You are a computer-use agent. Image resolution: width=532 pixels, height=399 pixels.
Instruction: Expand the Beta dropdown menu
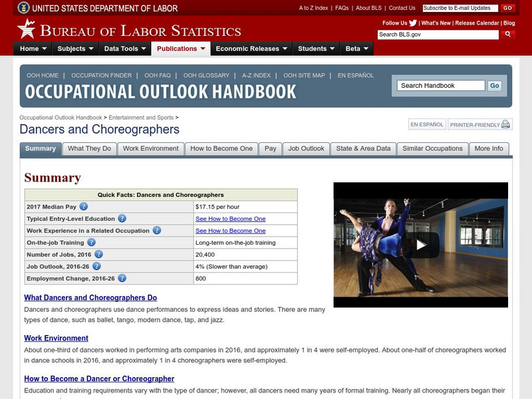coord(357,49)
